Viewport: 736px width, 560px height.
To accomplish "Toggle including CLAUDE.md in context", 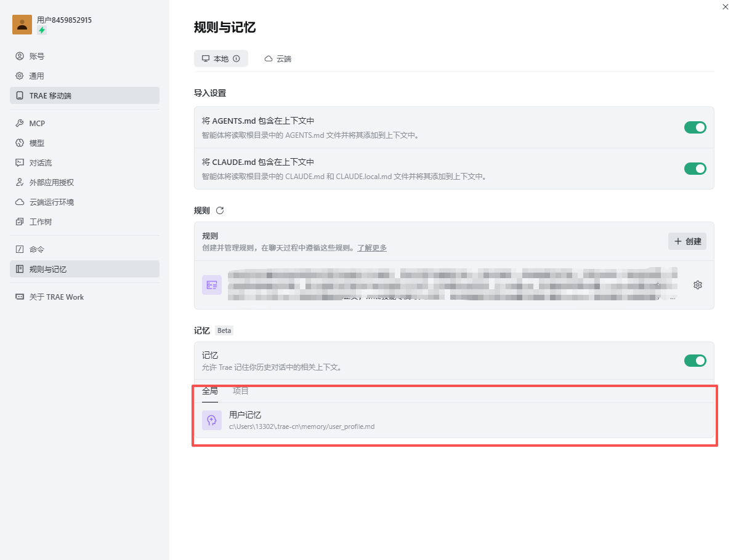I will (x=695, y=169).
